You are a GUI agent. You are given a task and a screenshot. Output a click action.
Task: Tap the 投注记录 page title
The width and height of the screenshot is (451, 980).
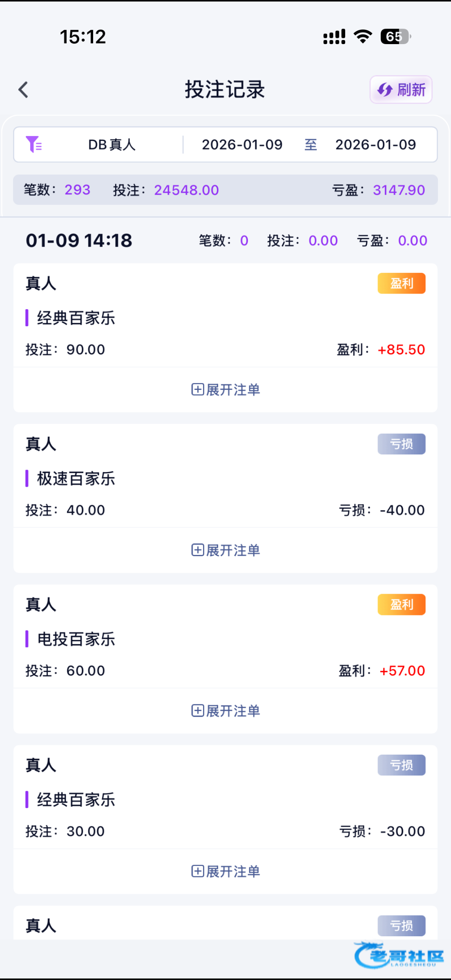point(225,89)
